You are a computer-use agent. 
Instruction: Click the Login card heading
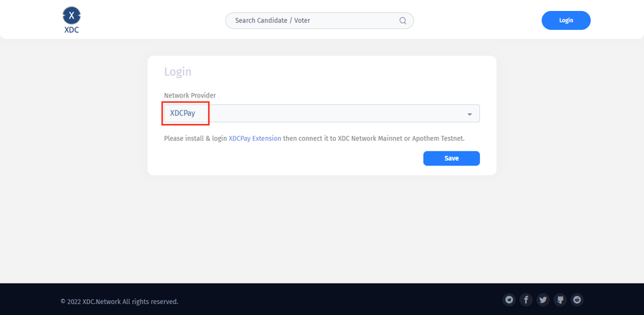tap(178, 72)
